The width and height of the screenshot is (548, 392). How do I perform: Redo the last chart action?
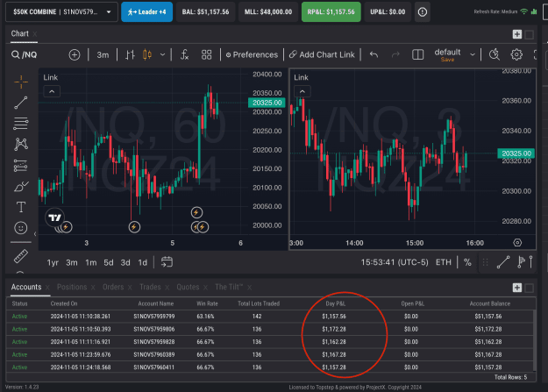[x=395, y=54]
